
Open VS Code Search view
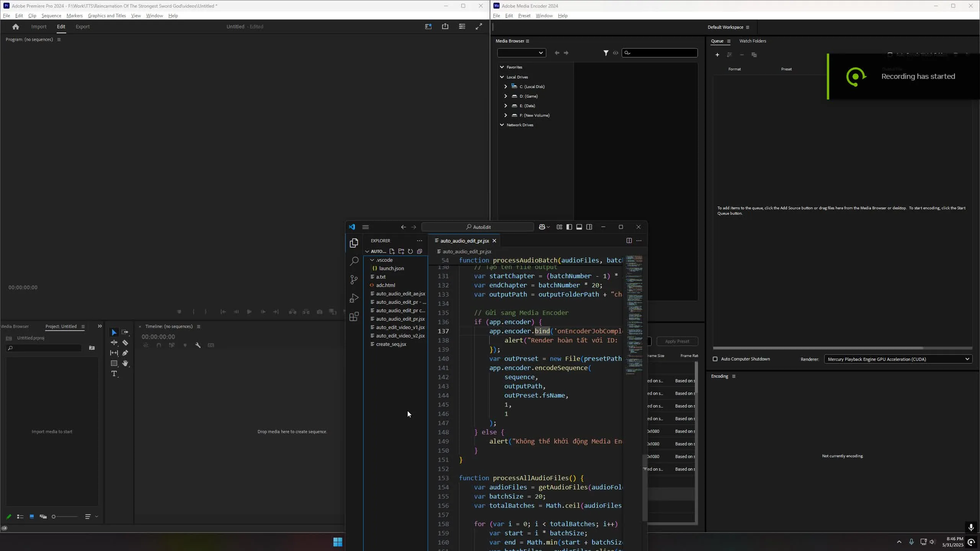point(354,261)
